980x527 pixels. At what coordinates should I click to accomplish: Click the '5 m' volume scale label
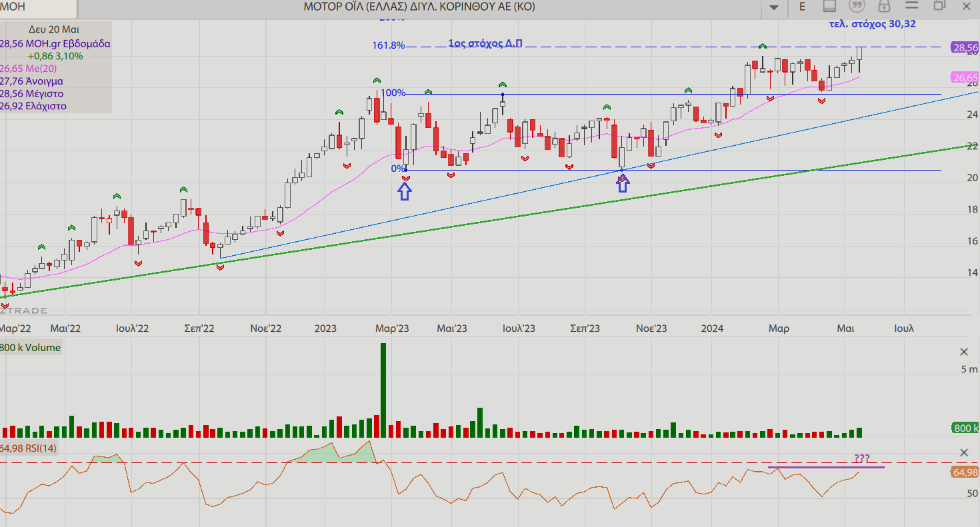969,369
